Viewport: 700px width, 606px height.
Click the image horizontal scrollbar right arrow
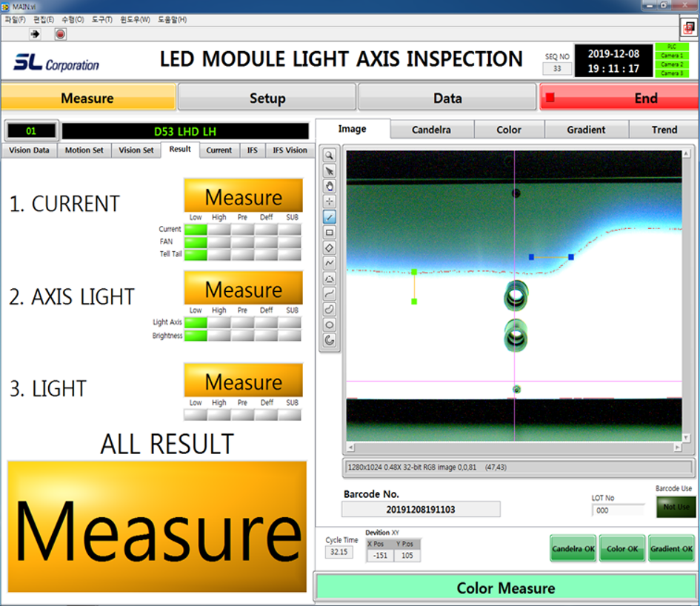(676, 448)
